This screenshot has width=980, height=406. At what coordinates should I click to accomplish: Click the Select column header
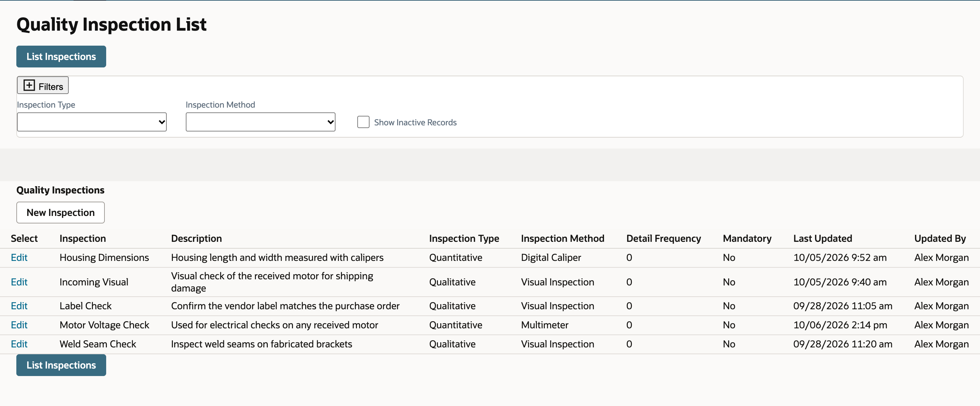click(24, 238)
